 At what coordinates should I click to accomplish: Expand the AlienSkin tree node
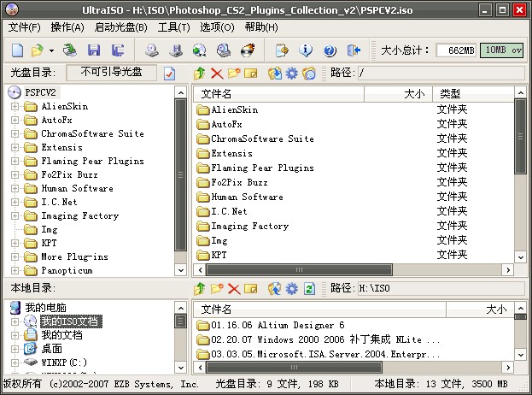(x=15, y=107)
